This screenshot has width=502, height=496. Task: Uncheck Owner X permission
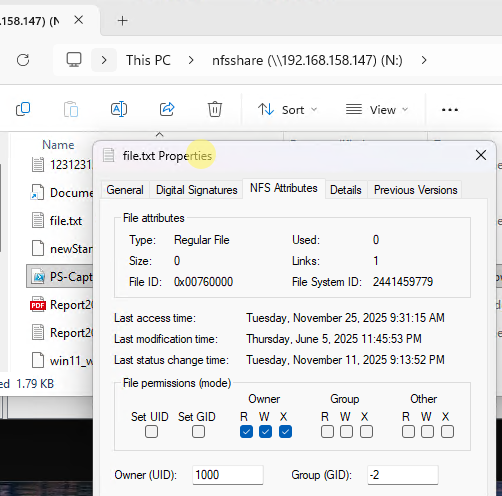[x=285, y=432]
